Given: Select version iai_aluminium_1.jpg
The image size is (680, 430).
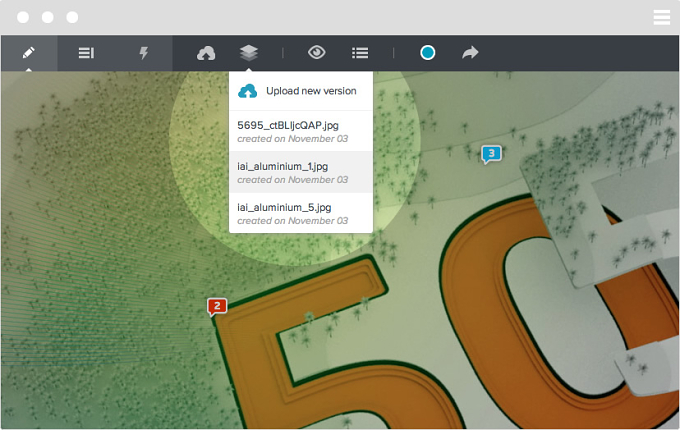Looking at the screenshot, I should 301,172.
